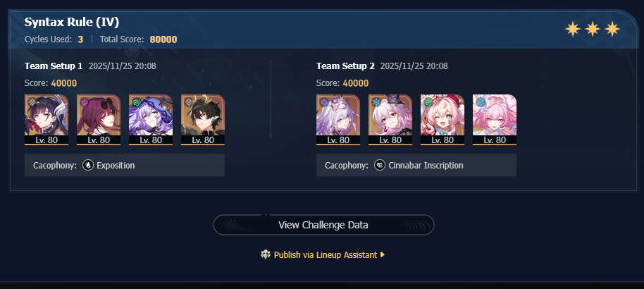Image resolution: width=644 pixels, height=289 pixels.
Task: Select Kafka's portrait with the magenta hair
Action: pos(99,120)
